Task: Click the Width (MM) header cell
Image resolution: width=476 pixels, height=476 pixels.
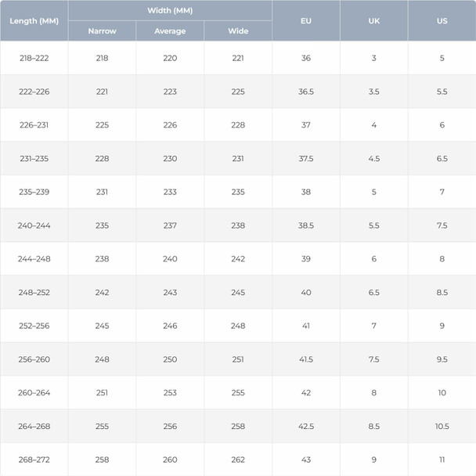Action: coord(170,10)
